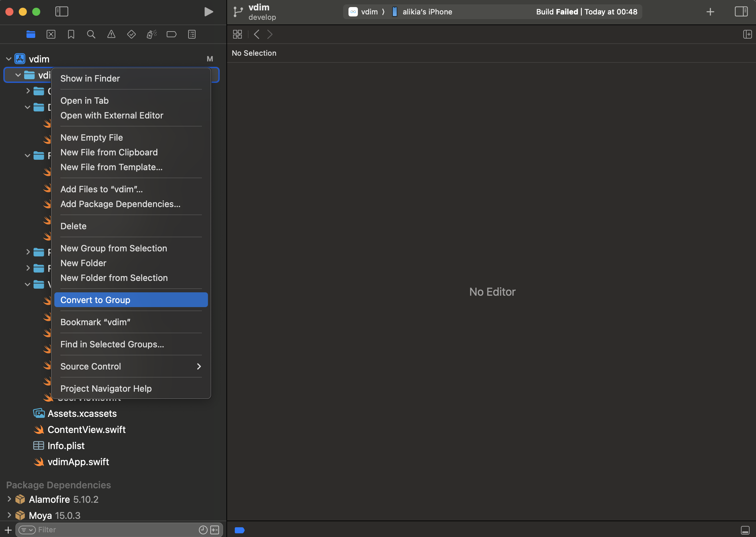Click the blue breakpoint indicator in bottom bar
Viewport: 756px width, 537px height.
[x=239, y=530]
